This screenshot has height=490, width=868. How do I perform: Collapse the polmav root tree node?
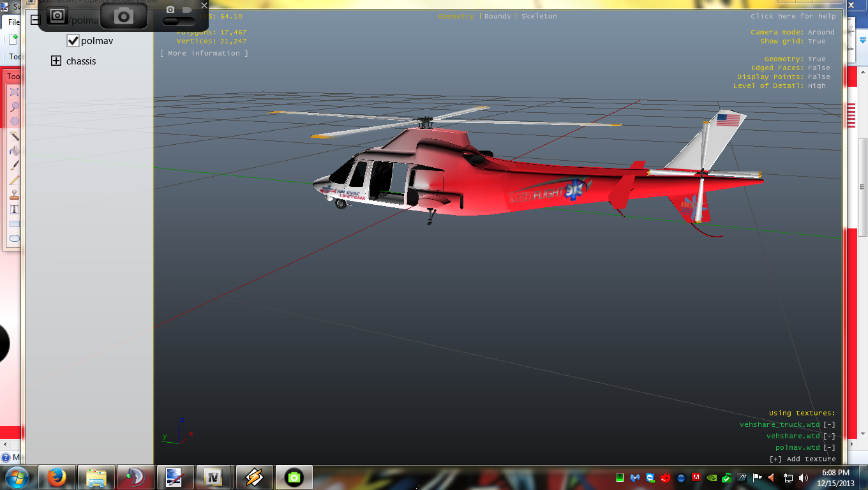pyautogui.click(x=36, y=20)
